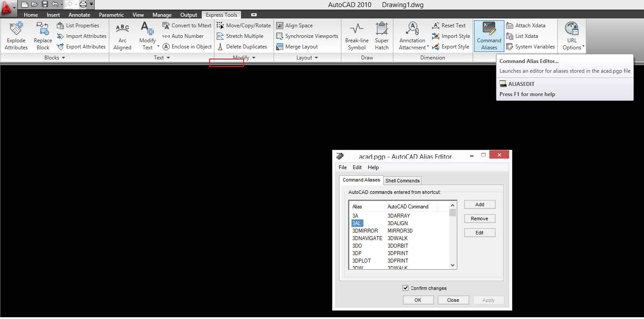This screenshot has width=644, height=319.
Task: Click the Remove button in Alias Editor
Action: (480, 219)
